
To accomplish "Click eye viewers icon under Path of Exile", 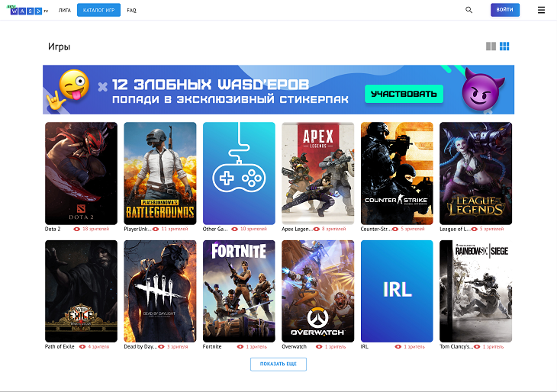I will (82, 346).
